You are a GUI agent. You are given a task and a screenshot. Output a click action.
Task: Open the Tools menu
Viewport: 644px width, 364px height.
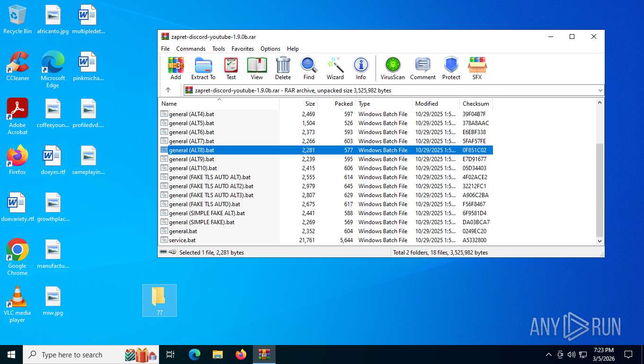[x=218, y=49]
